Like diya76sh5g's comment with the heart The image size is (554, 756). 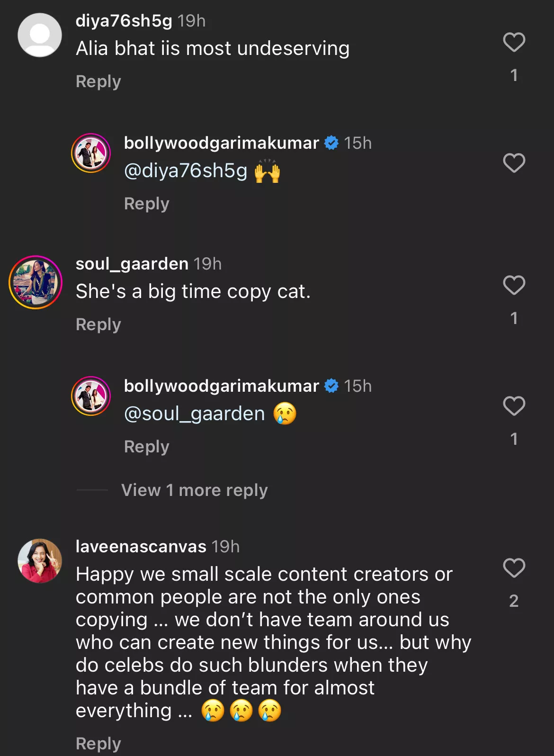[x=514, y=42]
